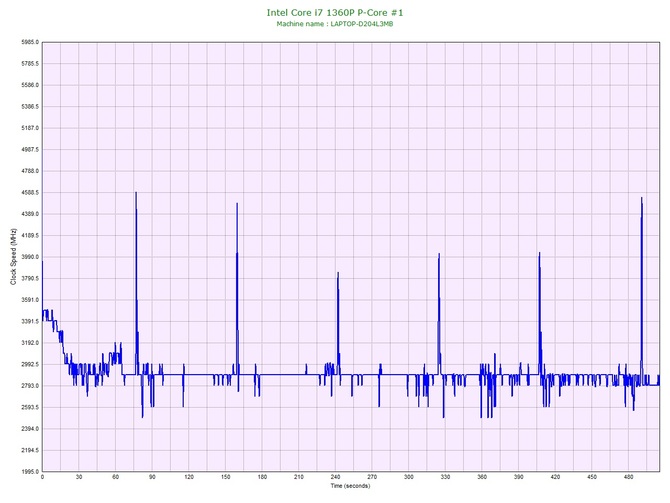This screenshot has width=670, height=503.
Task: Click the clock spike peak near 491 seconds
Action: click(641, 198)
